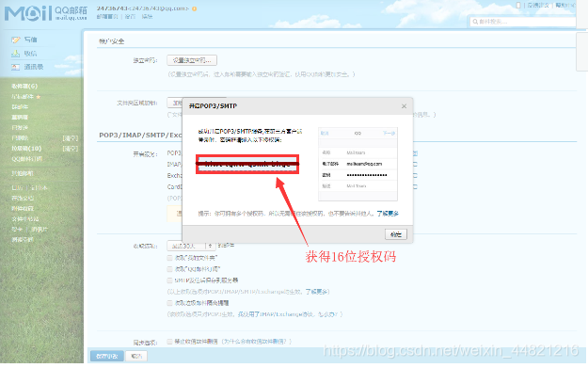Click the orange badge beside the email address
Viewport: 588px width, 368px height.
pyautogui.click(x=194, y=8)
